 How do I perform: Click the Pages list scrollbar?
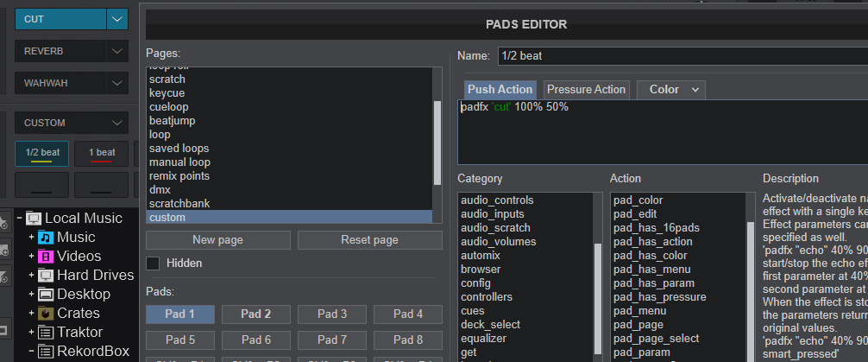pos(437,143)
